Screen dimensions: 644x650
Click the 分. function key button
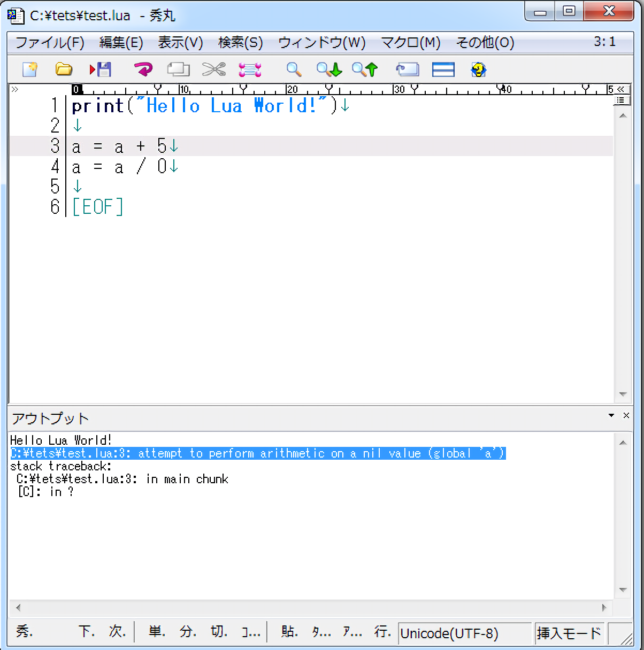pyautogui.click(x=188, y=632)
